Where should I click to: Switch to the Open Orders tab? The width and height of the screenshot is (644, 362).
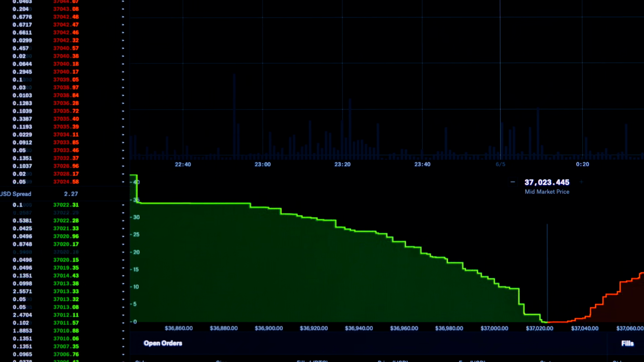(x=163, y=343)
